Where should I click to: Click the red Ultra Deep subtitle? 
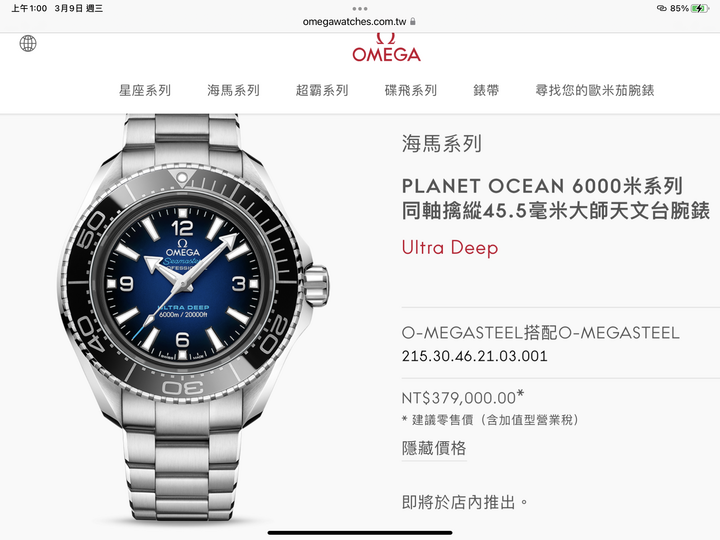click(450, 248)
